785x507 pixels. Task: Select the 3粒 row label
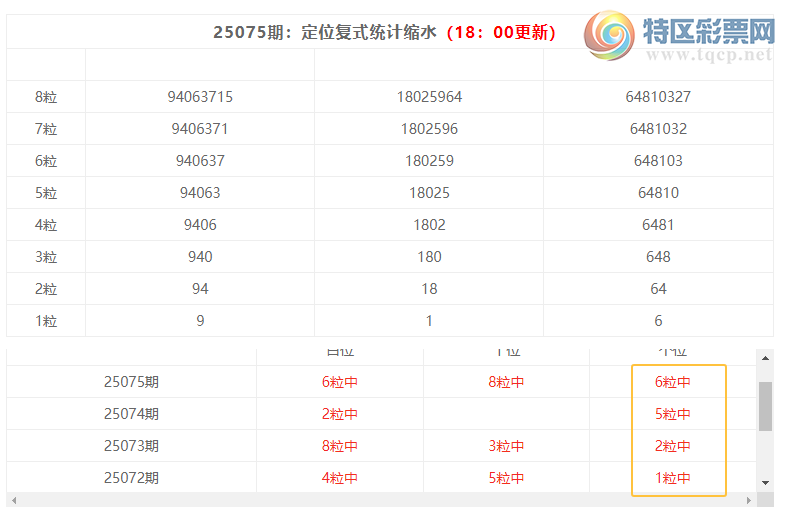(x=46, y=257)
